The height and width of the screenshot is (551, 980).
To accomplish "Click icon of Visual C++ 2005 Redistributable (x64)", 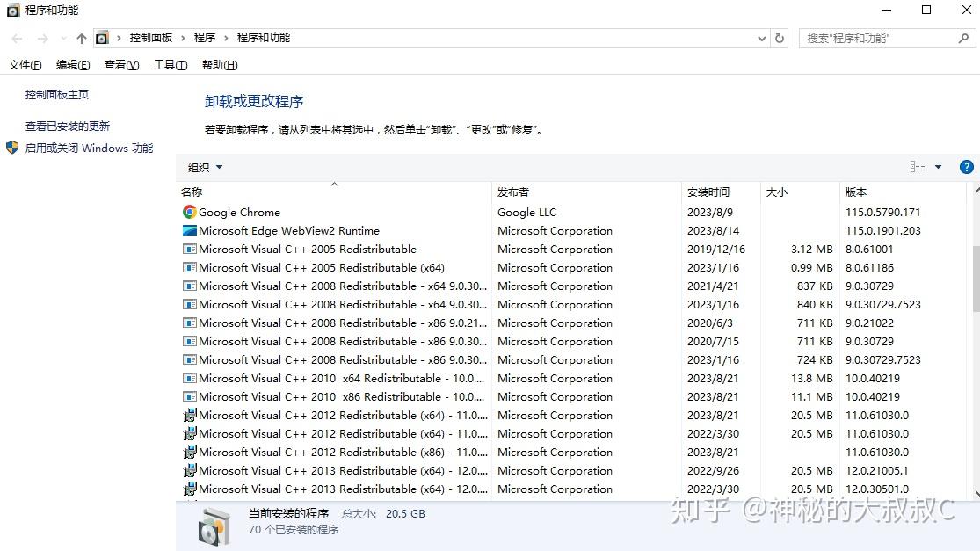I will [189, 267].
